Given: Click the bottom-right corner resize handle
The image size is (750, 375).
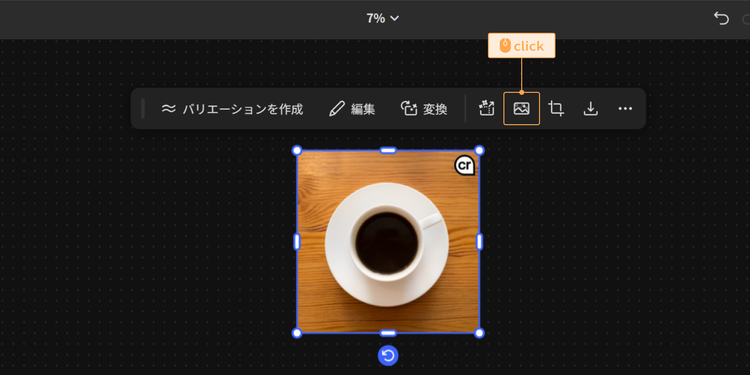Looking at the screenshot, I should tap(479, 333).
